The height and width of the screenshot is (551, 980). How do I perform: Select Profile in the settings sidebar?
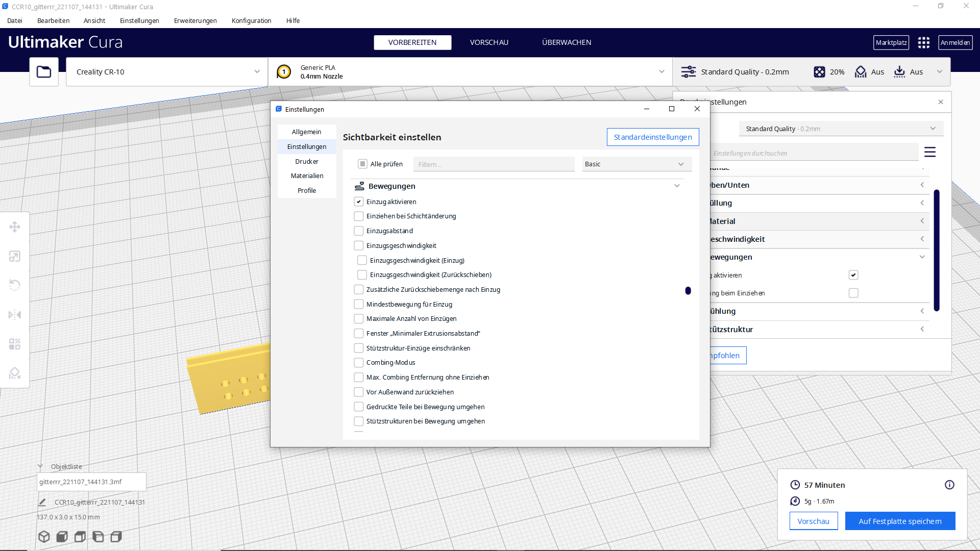307,190
